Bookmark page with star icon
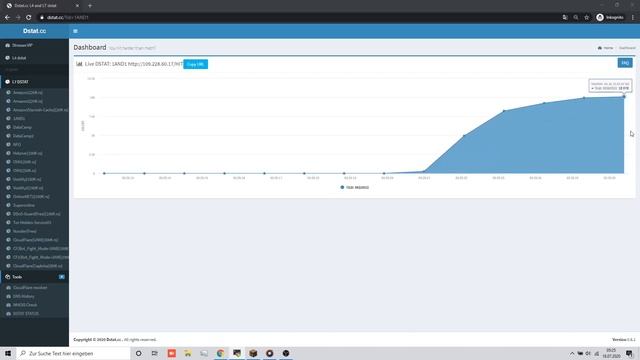640x360 pixels. point(587,18)
